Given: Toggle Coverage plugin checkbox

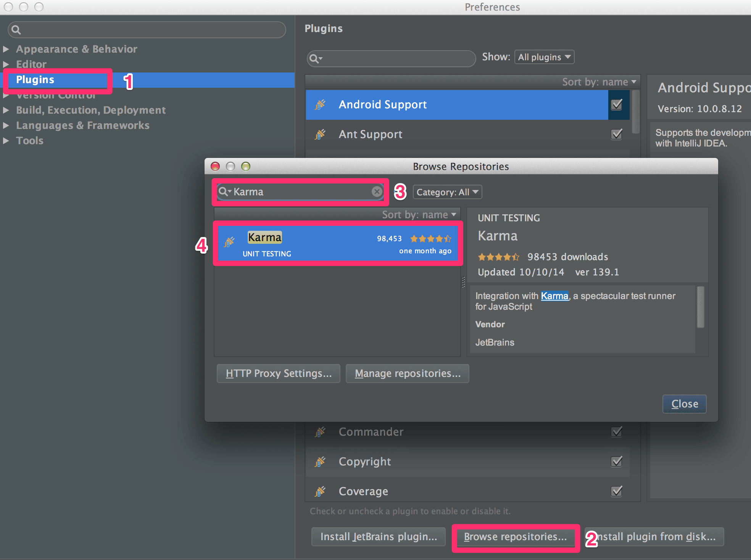Looking at the screenshot, I should coord(617,491).
